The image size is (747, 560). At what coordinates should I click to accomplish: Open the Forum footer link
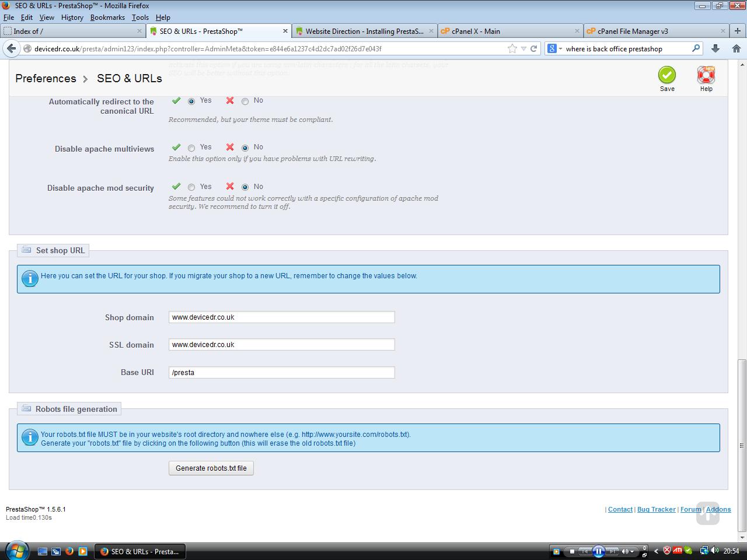click(690, 509)
